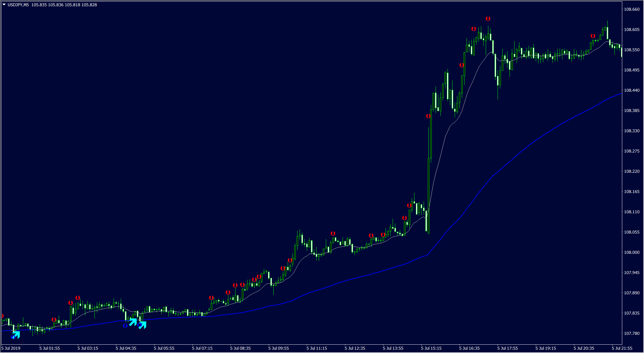Screen dimensions: 644x353
Task: Click the standalone blue up-signal circle above 04:35
Action: coord(125,326)
